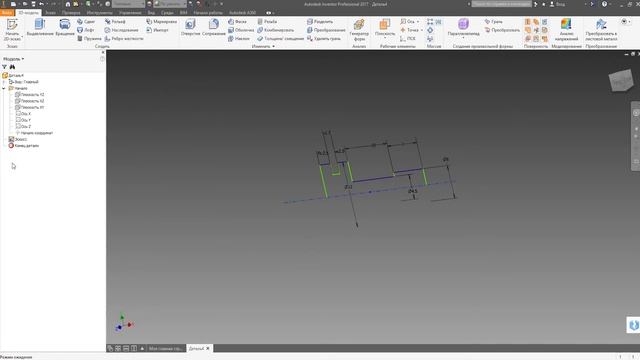The image size is (640, 360).
Task: Select the Выдавливание (Extrude) tool
Action: click(40, 27)
